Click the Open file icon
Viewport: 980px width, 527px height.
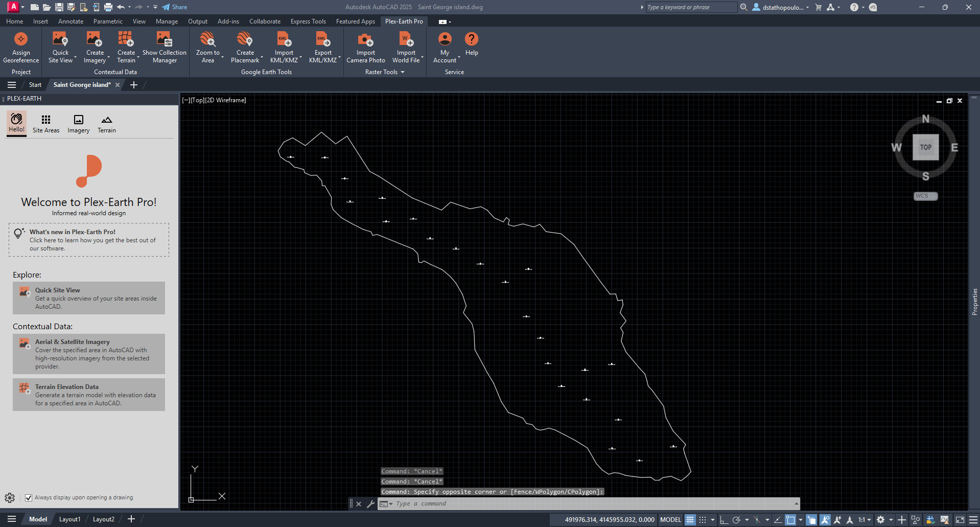tap(46, 7)
